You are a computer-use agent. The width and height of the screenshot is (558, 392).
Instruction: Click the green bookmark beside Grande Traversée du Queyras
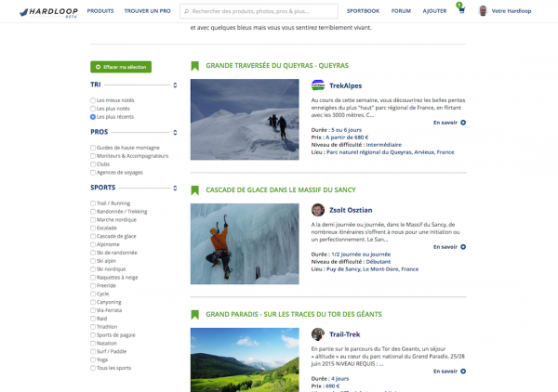[x=194, y=66]
